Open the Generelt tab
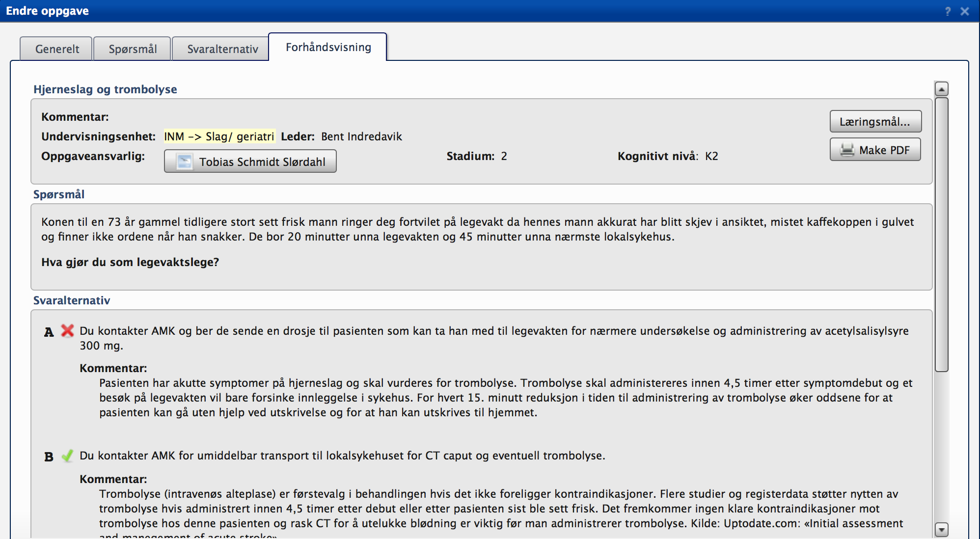980x539 pixels. (x=56, y=49)
